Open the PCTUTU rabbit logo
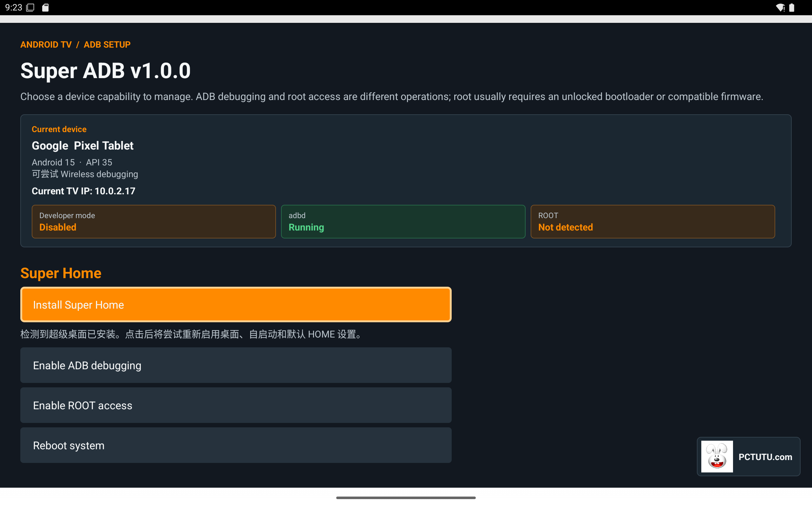Viewport: 812px width, 508px height. pyautogui.click(x=717, y=457)
